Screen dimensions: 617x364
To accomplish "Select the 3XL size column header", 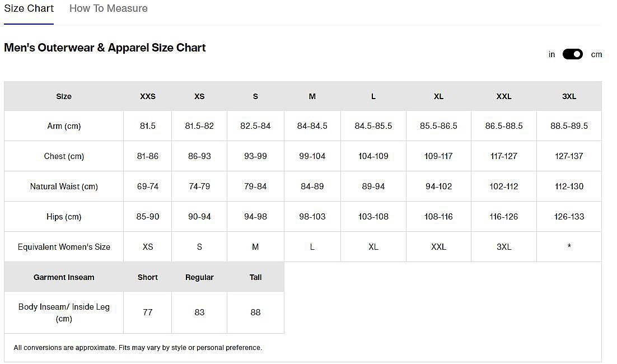I will (569, 96).
